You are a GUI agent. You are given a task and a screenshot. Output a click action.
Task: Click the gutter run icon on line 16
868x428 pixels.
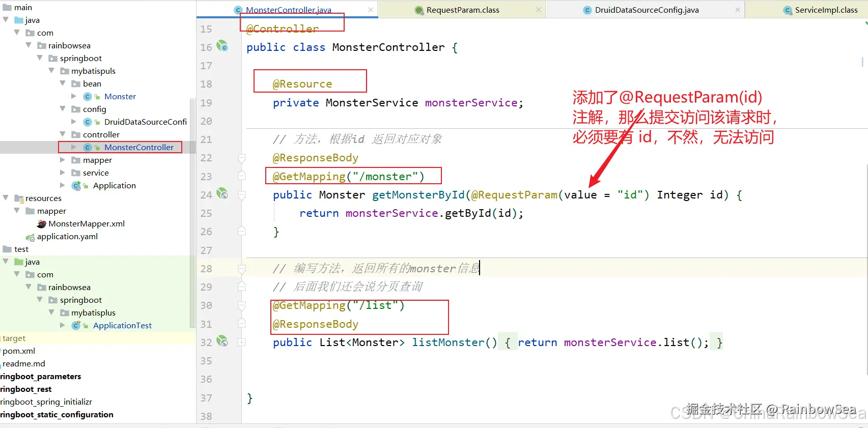point(222,46)
